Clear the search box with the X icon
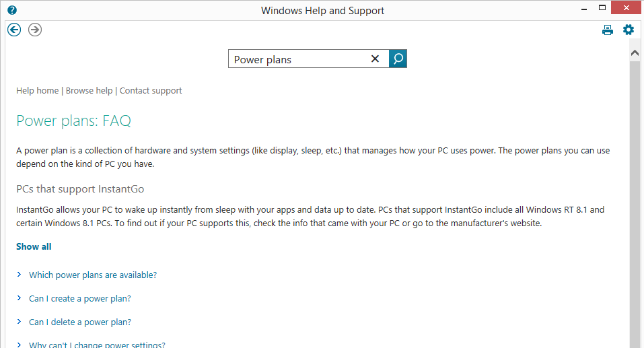Viewport: 644px width, 348px height. click(375, 59)
